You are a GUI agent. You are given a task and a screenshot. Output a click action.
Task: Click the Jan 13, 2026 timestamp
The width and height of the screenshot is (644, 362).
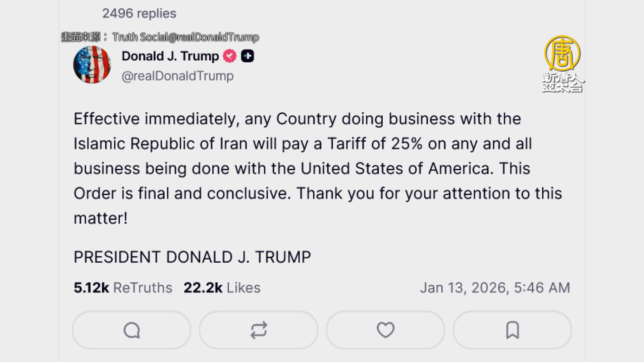point(495,288)
